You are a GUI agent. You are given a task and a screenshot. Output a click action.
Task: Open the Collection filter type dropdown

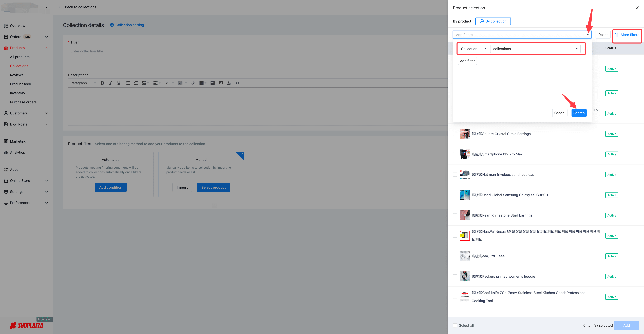[473, 49]
